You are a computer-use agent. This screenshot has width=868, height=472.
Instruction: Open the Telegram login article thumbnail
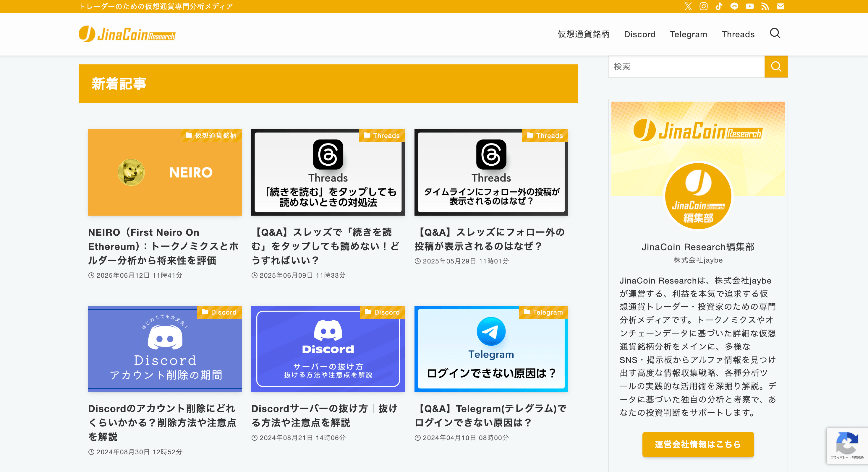point(491,349)
